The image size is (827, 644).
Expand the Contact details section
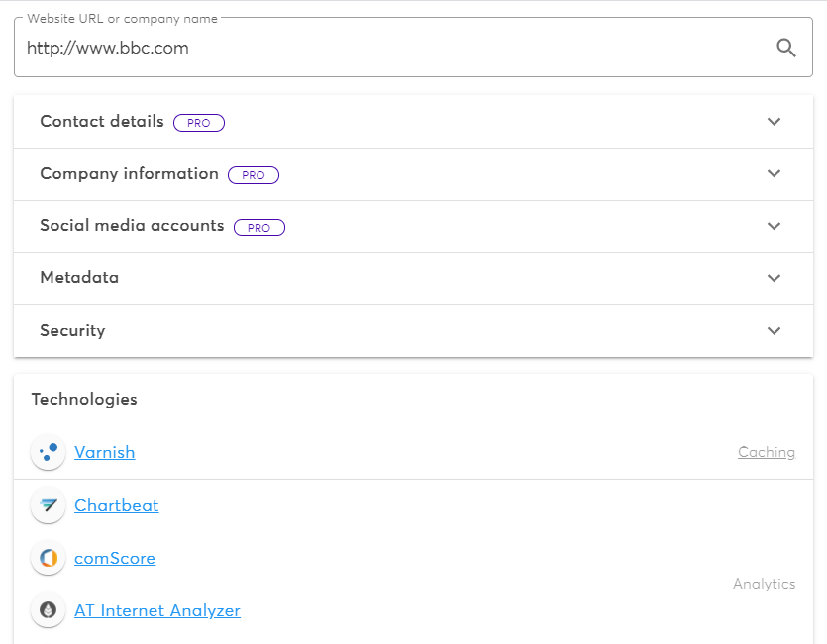(774, 121)
